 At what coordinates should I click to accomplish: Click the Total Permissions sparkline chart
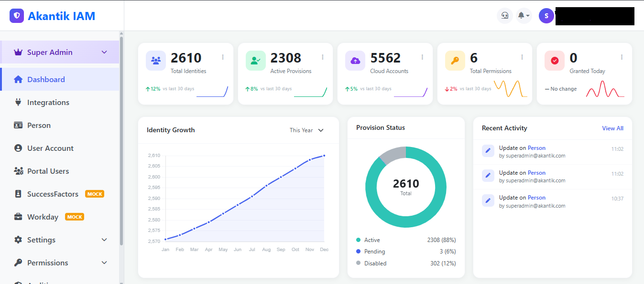pos(511,89)
